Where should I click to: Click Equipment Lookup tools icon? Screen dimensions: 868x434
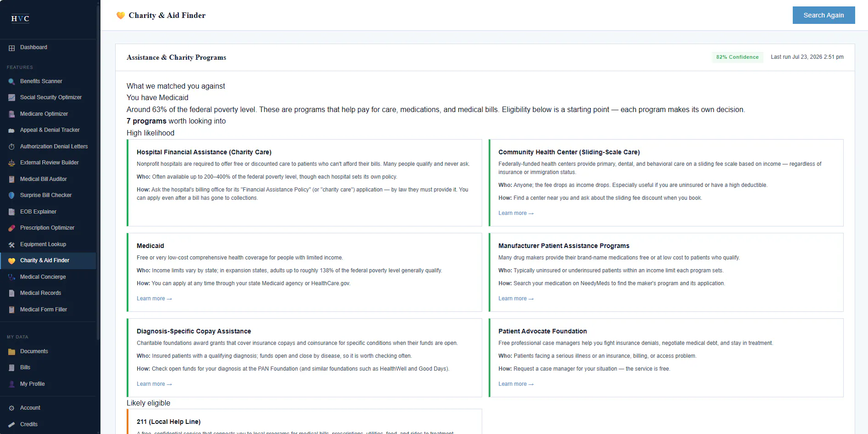click(11, 244)
